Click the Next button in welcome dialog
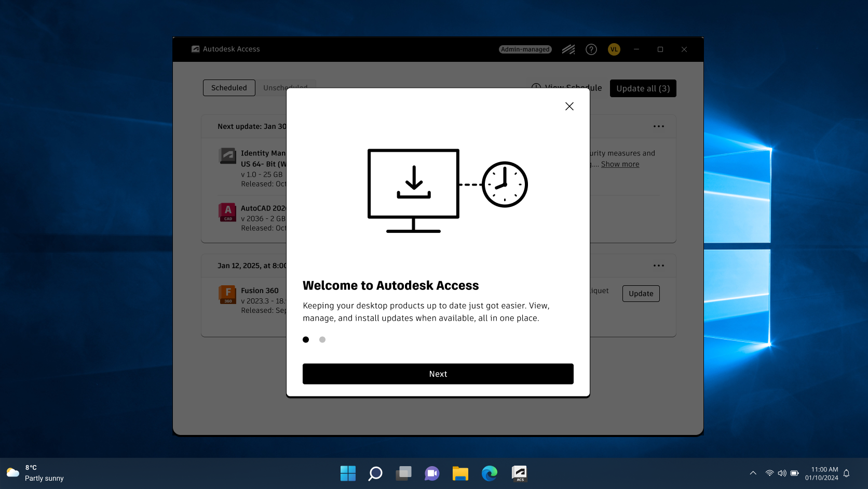 coord(438,374)
